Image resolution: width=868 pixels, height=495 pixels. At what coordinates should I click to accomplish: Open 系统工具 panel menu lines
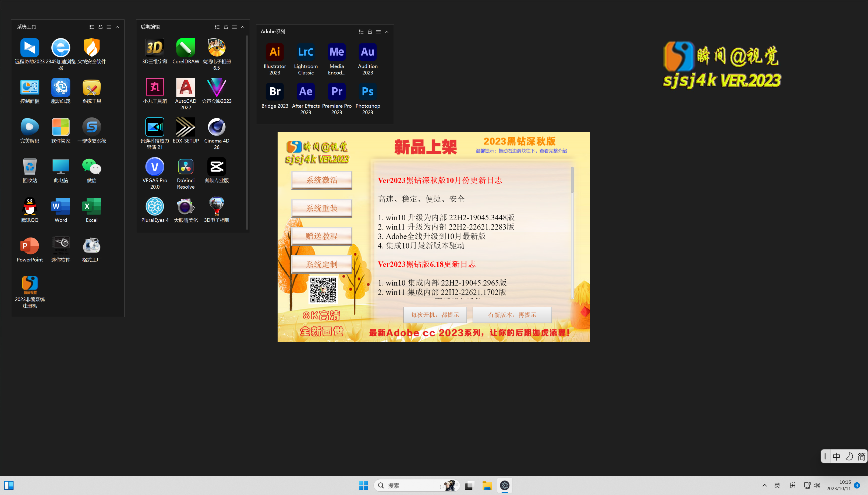(x=109, y=27)
